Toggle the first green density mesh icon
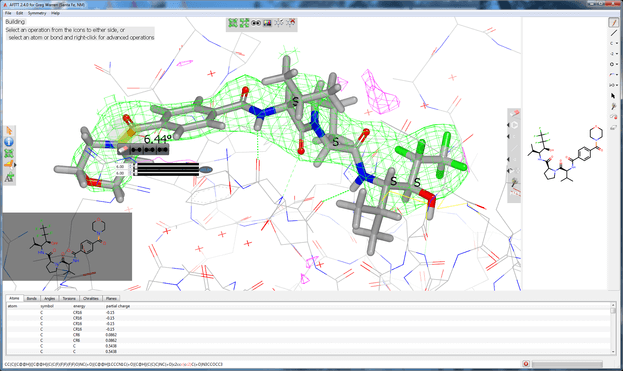Viewport: 623px width, 371px height. (233, 23)
